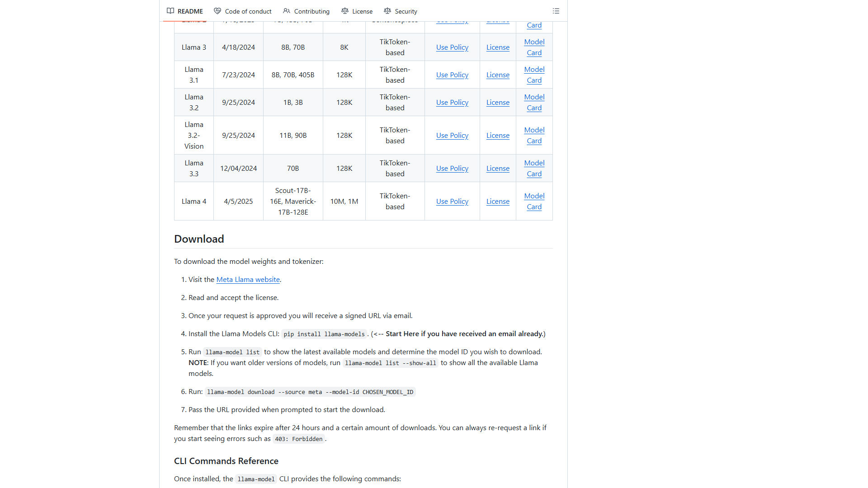Viewport: 868px width, 488px height.
Task: Open Model Card in the 1B, 3B row
Action: tap(534, 102)
